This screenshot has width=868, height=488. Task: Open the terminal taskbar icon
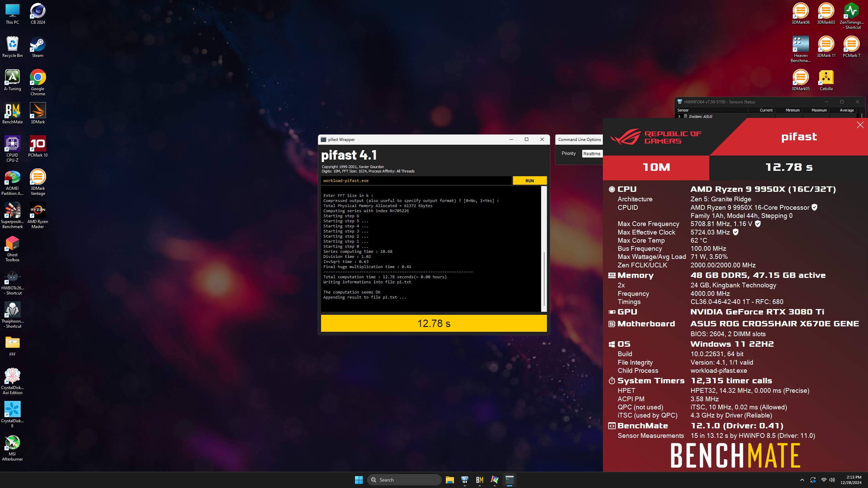coord(510,480)
